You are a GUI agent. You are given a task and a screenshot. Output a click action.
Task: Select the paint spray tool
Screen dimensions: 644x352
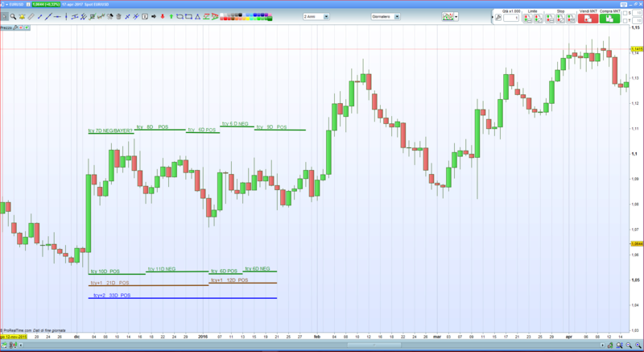[110, 16]
